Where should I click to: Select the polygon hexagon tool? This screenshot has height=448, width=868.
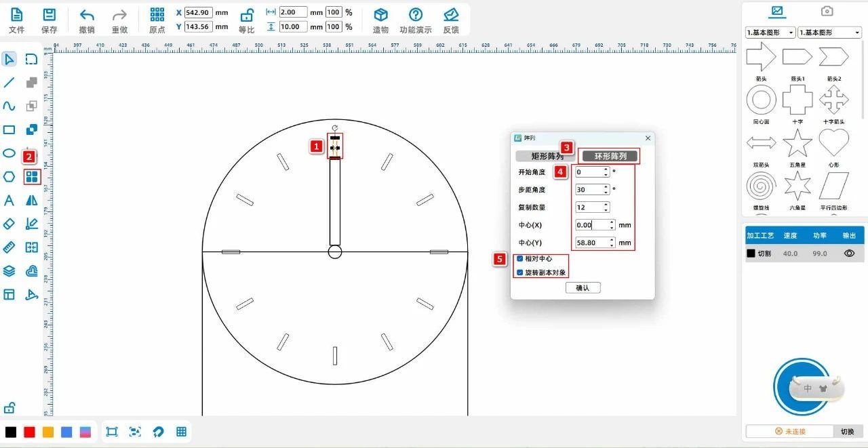(x=9, y=177)
